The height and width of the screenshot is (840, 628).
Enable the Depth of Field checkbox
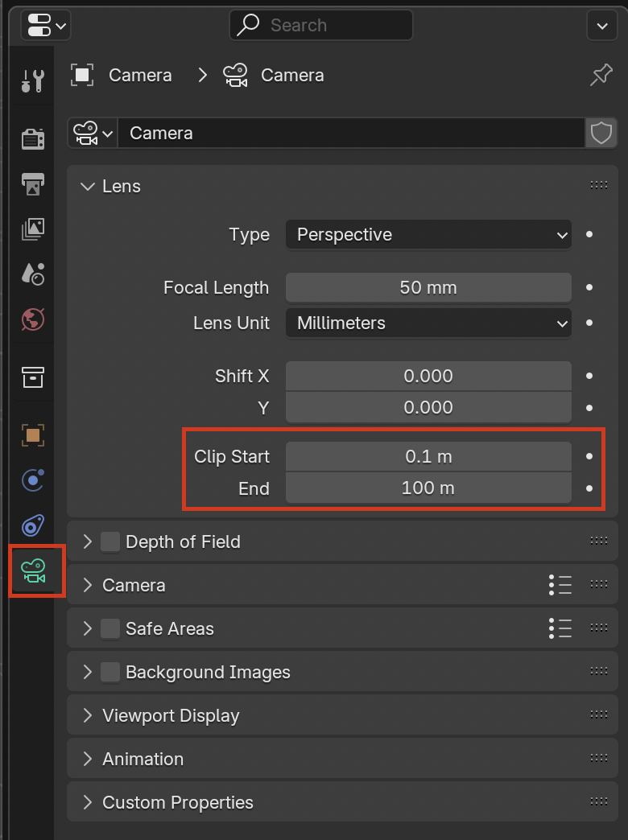click(x=109, y=541)
